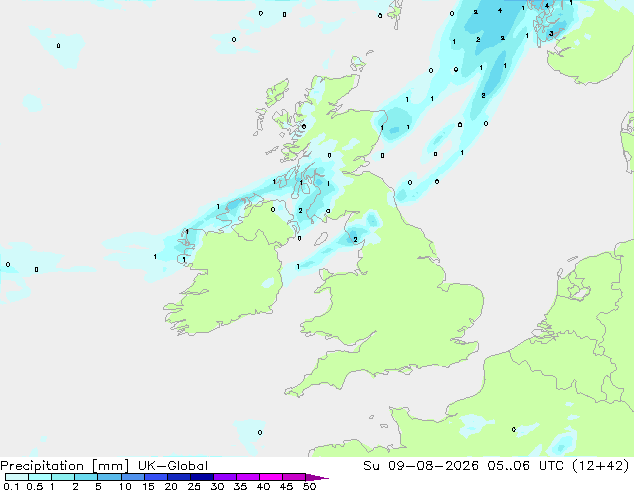Image resolution: width=634 pixels, height=490 pixels.
Task: Click the '40' legend scale number
Action: coord(263,486)
